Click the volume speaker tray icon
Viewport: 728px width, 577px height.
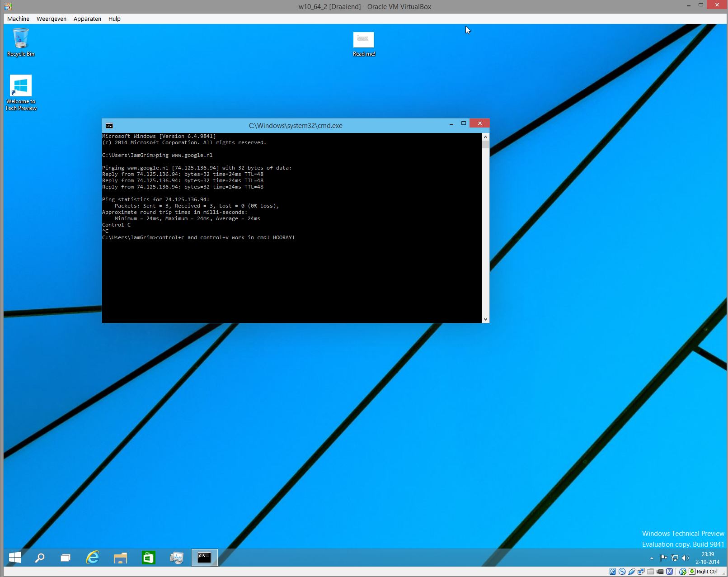point(686,558)
